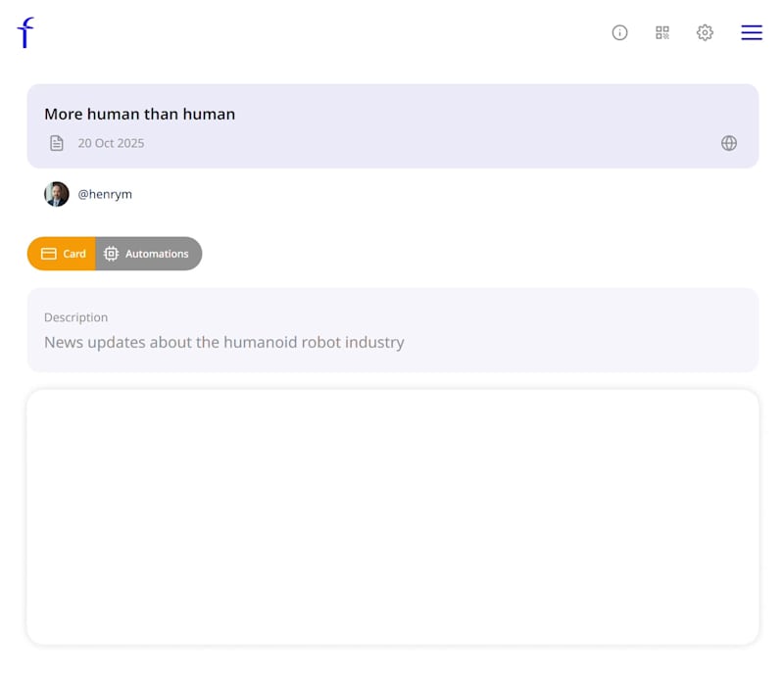Click the empty space right of the description text
The height and width of the screenshot is (673, 784).
pyautogui.click(x=588, y=342)
